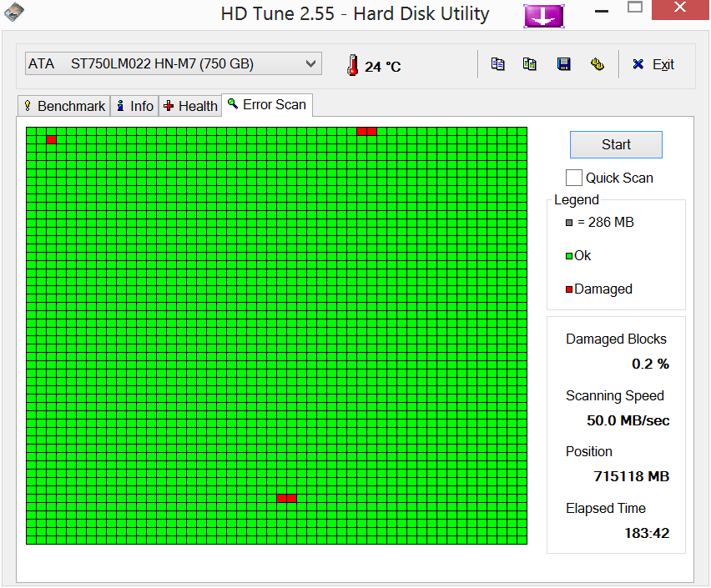Click the red damaged blocks in the grid's top row
The image size is (711, 588).
(x=367, y=132)
